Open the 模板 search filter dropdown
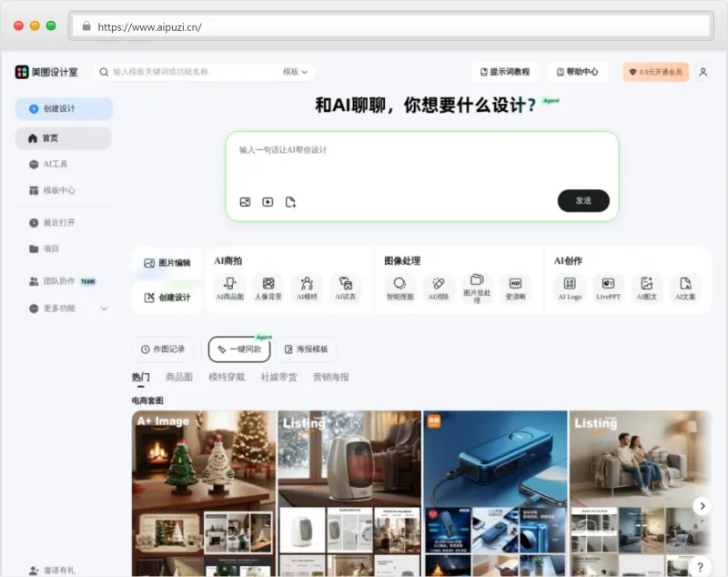This screenshot has width=728, height=577. (293, 71)
